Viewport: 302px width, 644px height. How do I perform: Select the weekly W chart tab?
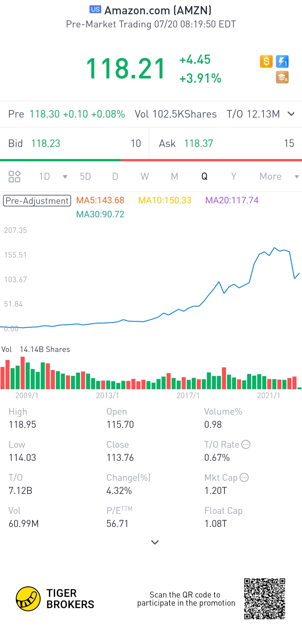point(145,176)
